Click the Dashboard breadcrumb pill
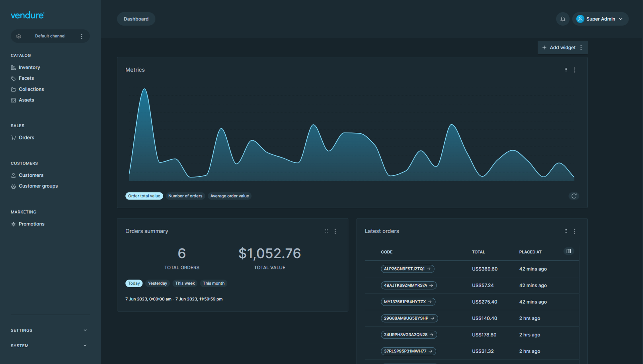 click(x=136, y=19)
